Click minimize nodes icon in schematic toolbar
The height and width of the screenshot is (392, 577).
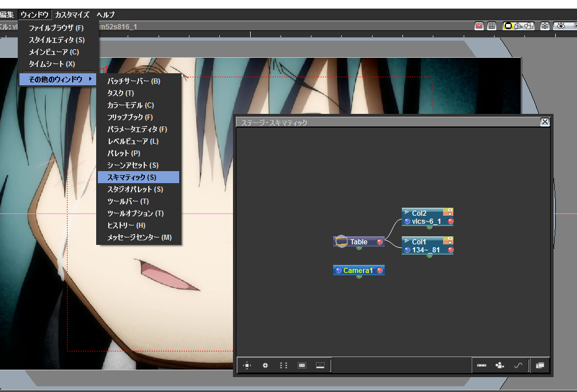[320, 365]
